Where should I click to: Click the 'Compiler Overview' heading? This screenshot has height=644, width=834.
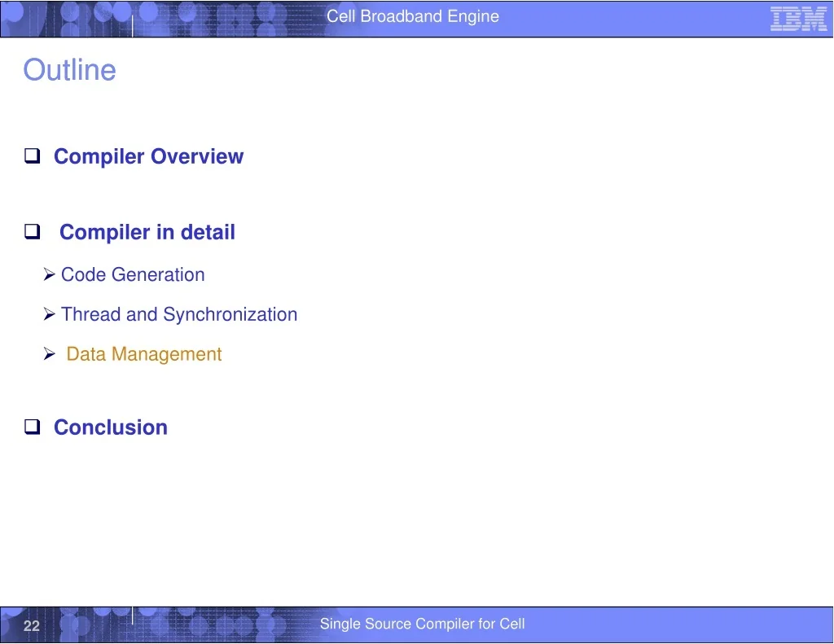(148, 156)
